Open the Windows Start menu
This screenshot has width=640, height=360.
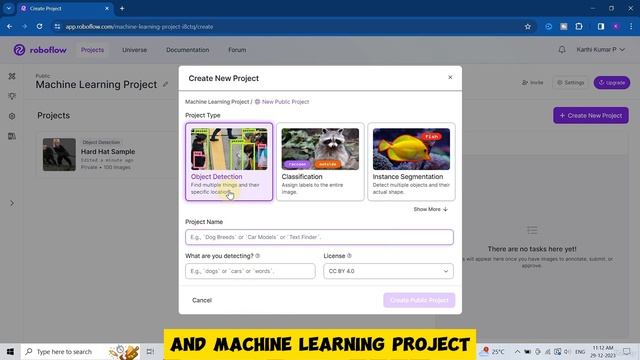pos(10,351)
